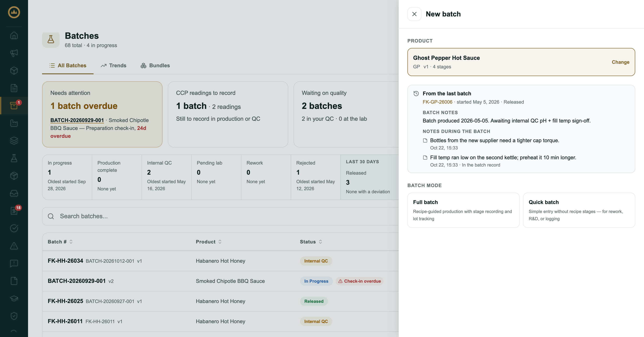
Task: Open the blank page sidebar icon
Action: coord(14,281)
